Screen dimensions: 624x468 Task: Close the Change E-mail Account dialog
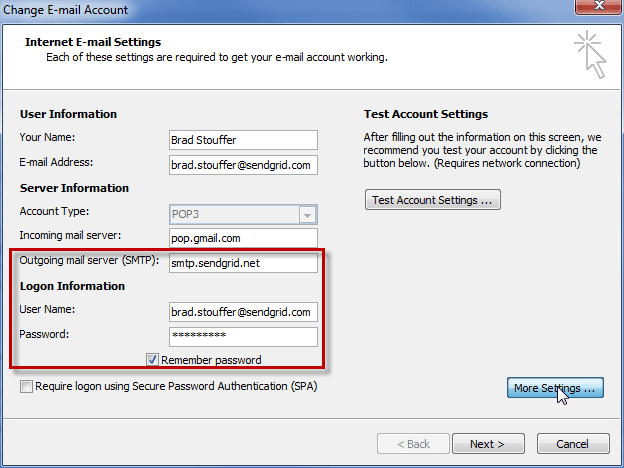coord(597,10)
